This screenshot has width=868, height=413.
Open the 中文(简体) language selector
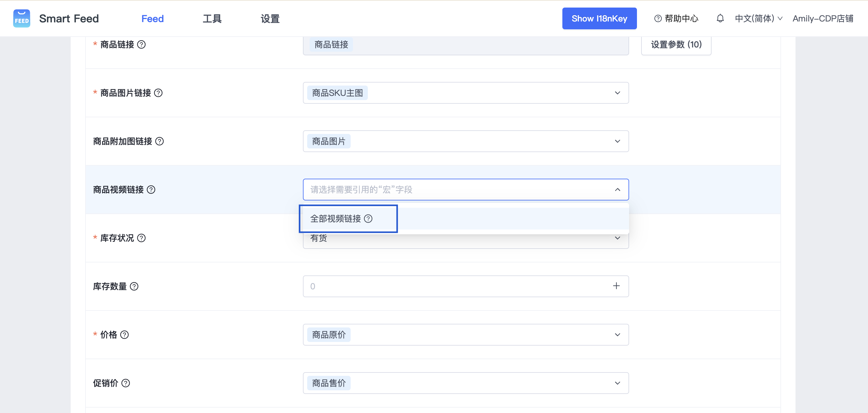tap(758, 18)
